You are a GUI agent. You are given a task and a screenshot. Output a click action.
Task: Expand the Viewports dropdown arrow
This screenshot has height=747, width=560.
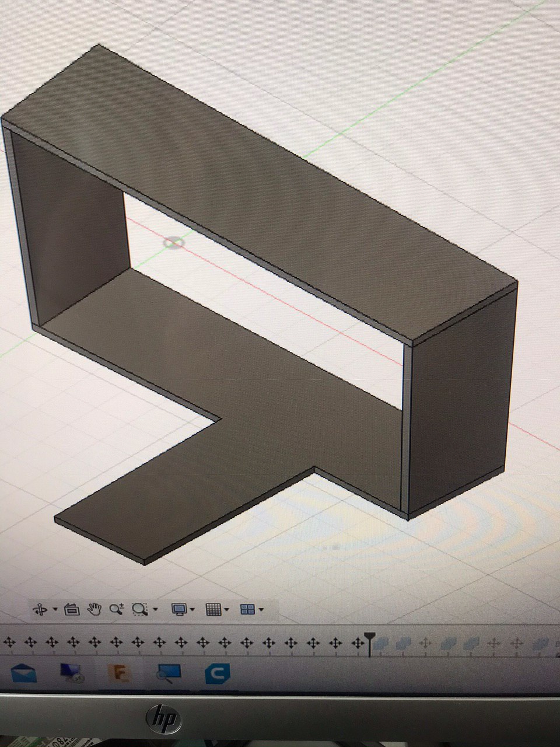[x=261, y=610]
